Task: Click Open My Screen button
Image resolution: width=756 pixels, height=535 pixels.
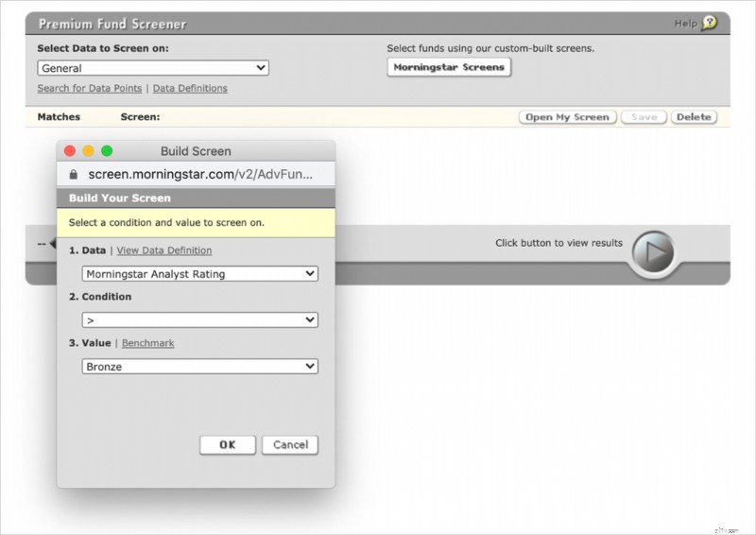Action: coord(568,117)
